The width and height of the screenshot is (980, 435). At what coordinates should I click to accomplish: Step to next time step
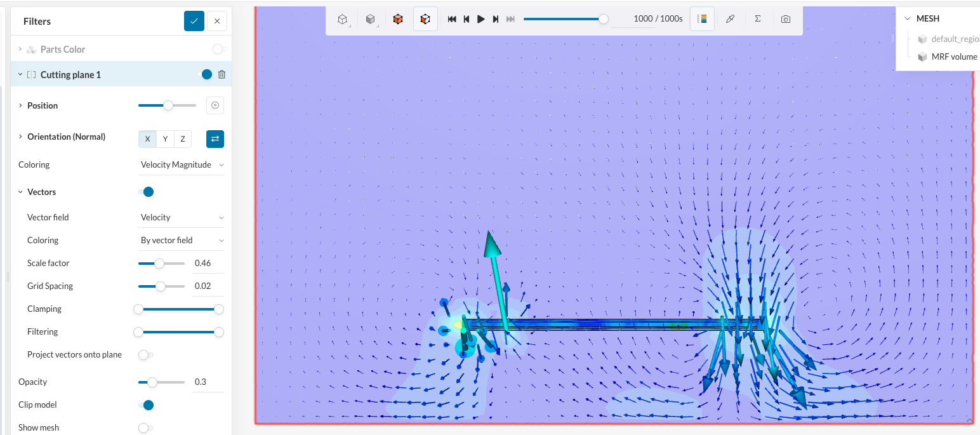click(x=496, y=19)
